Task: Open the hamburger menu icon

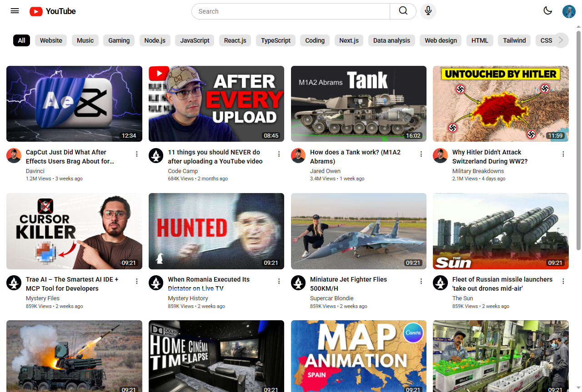Action: click(x=15, y=11)
